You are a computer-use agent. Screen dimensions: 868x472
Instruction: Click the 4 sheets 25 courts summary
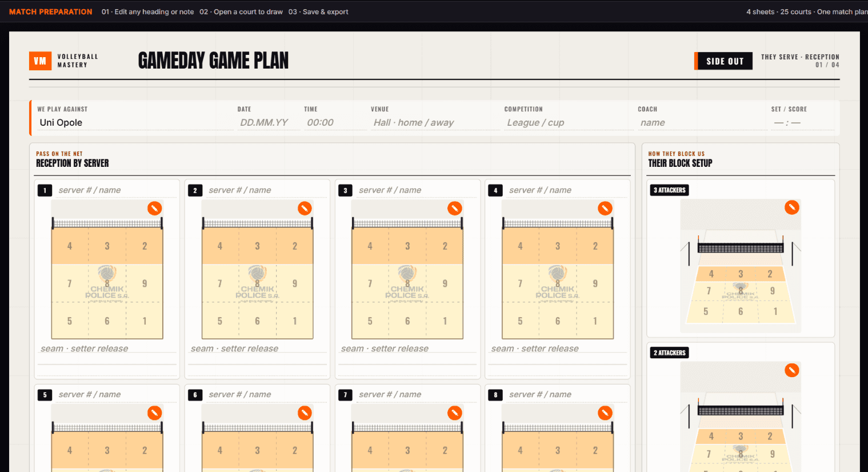[807, 11]
